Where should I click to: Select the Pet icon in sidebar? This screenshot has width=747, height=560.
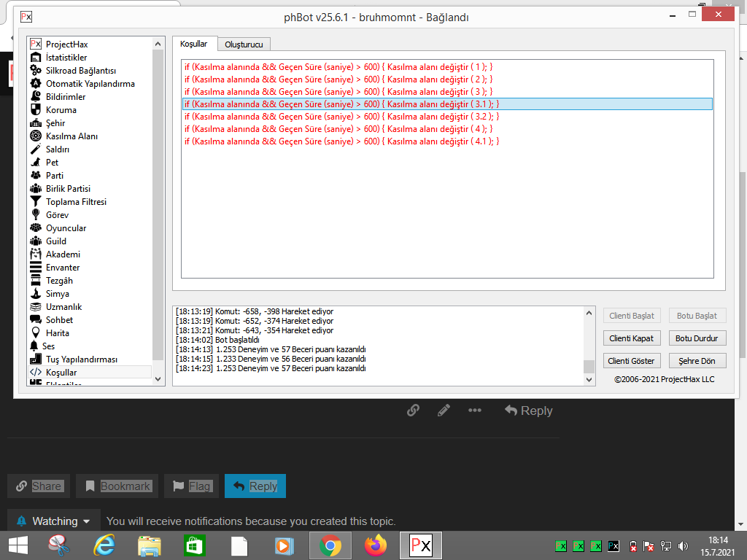36,163
